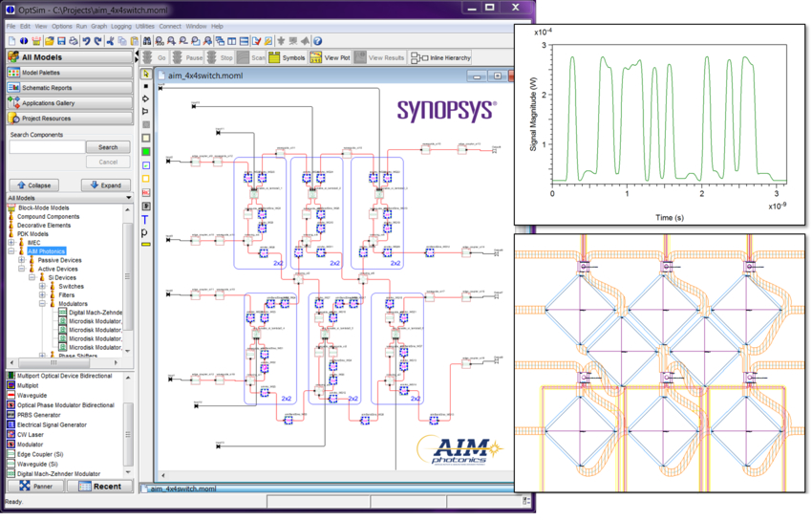Select the blue T text tool
The image size is (812, 521).
145,220
